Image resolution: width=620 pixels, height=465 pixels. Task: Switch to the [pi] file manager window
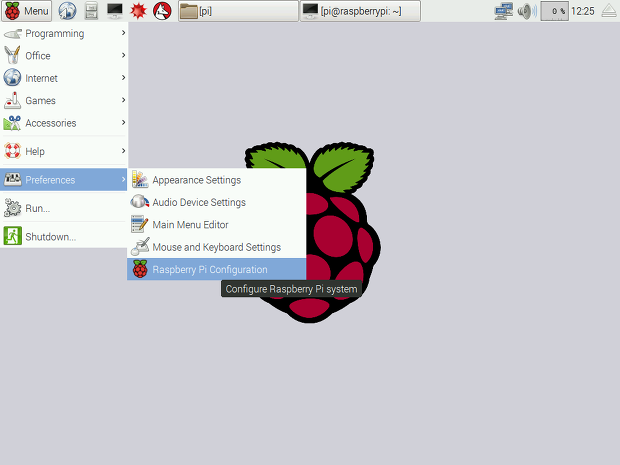point(238,11)
